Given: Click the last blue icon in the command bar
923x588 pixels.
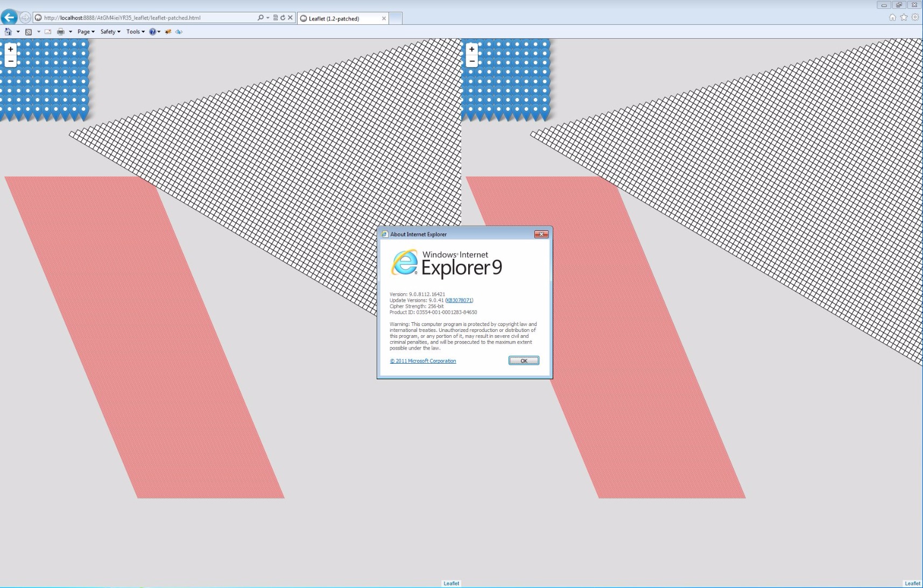Looking at the screenshot, I should coord(179,32).
